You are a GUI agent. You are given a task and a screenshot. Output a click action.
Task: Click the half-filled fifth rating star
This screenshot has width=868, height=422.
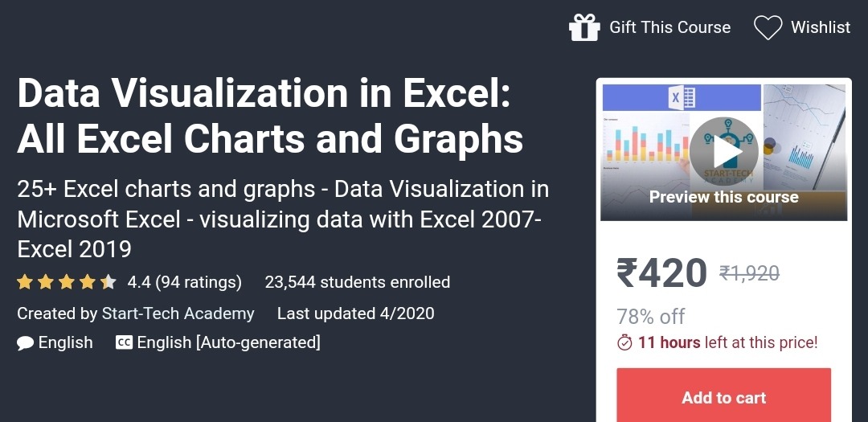108,282
